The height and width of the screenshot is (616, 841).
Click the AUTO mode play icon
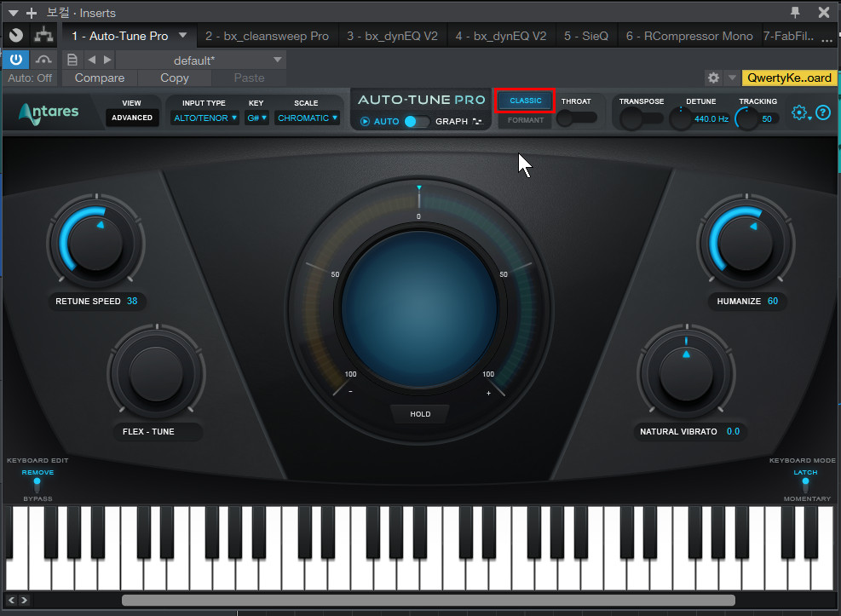pyautogui.click(x=365, y=122)
